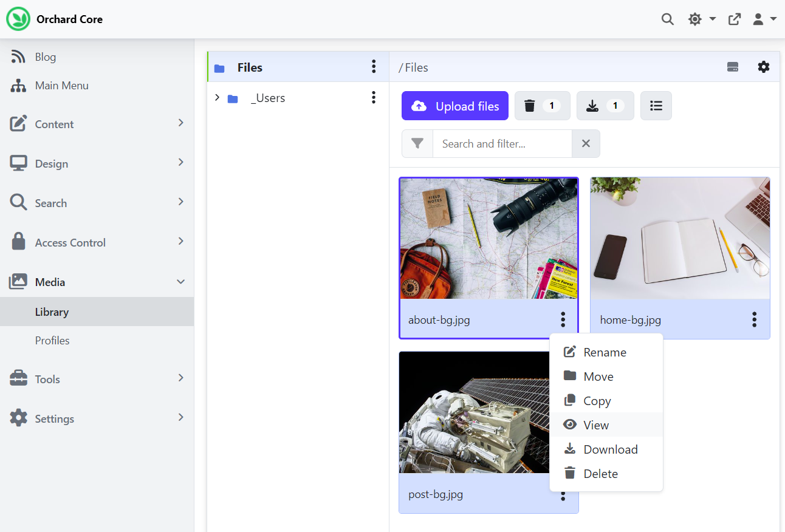The height and width of the screenshot is (532, 785).
Task: Select the home-bg.jpg thumbnail
Action: tap(680, 239)
